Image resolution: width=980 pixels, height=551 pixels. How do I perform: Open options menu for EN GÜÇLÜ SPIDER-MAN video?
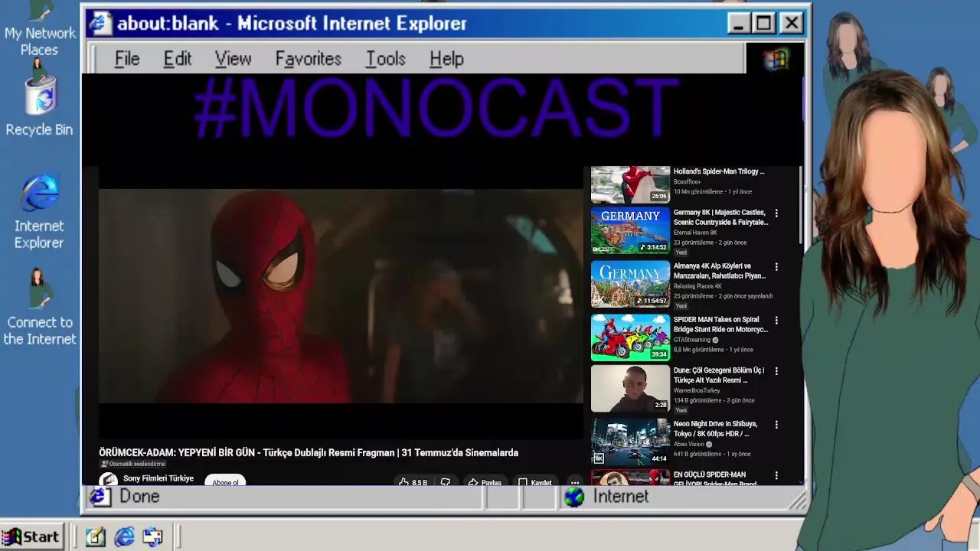(776, 476)
